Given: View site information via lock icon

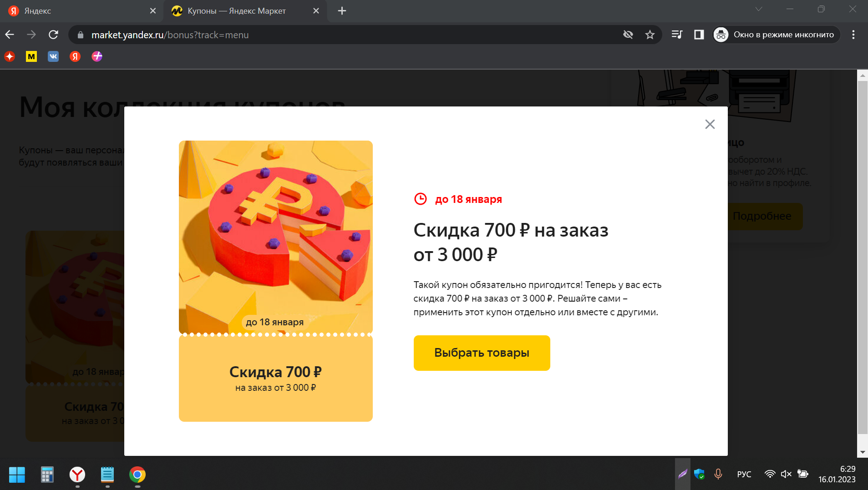Looking at the screenshot, I should tap(81, 35).
